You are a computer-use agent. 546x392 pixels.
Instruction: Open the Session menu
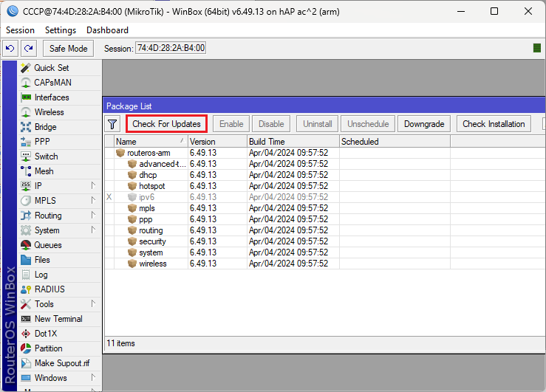20,30
